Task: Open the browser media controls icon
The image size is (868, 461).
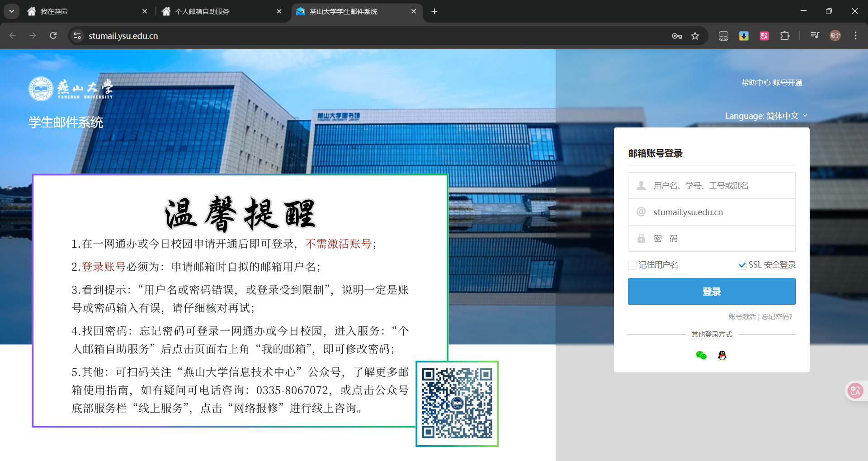Action: [814, 36]
